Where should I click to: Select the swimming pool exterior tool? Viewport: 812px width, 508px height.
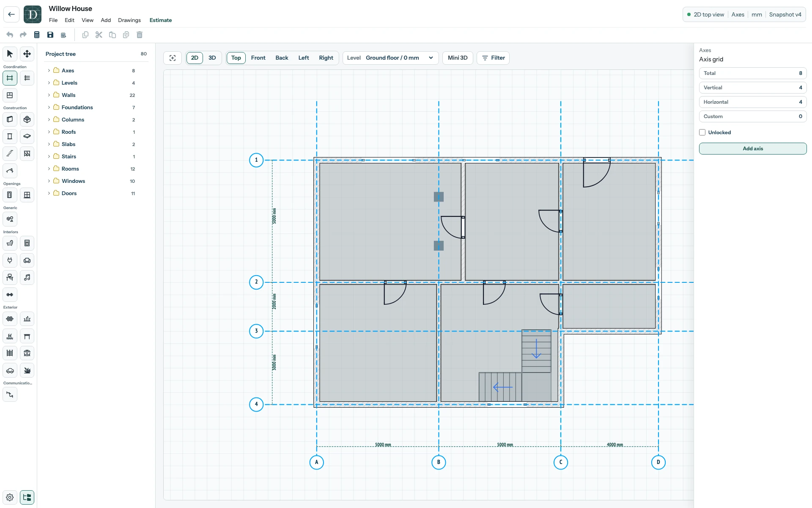[10, 336]
